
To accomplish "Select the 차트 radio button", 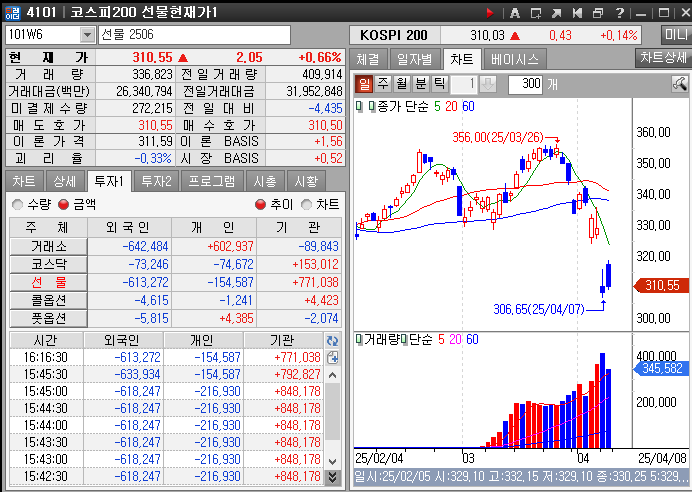I will click(306, 204).
